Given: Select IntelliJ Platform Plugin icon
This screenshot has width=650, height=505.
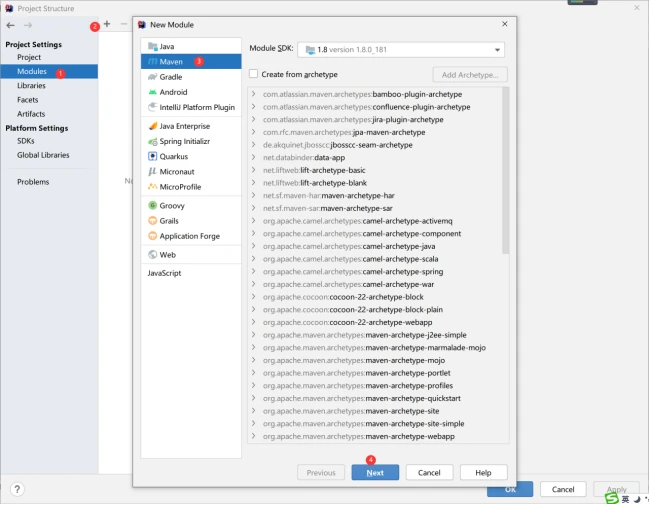Looking at the screenshot, I should [153, 107].
